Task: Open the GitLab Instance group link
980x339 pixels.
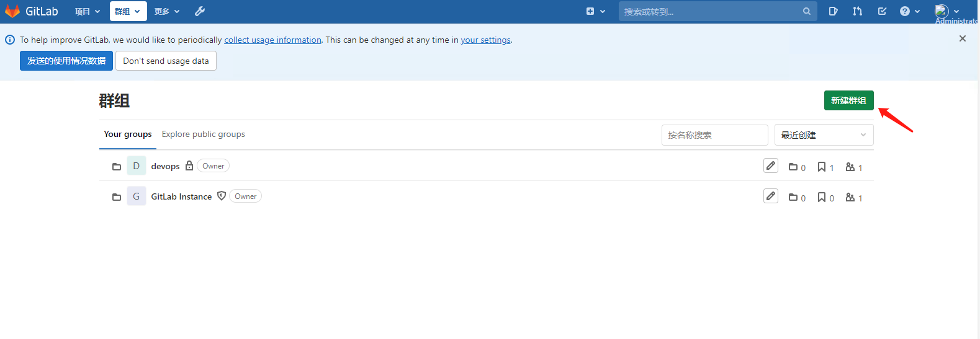Action: tap(181, 196)
